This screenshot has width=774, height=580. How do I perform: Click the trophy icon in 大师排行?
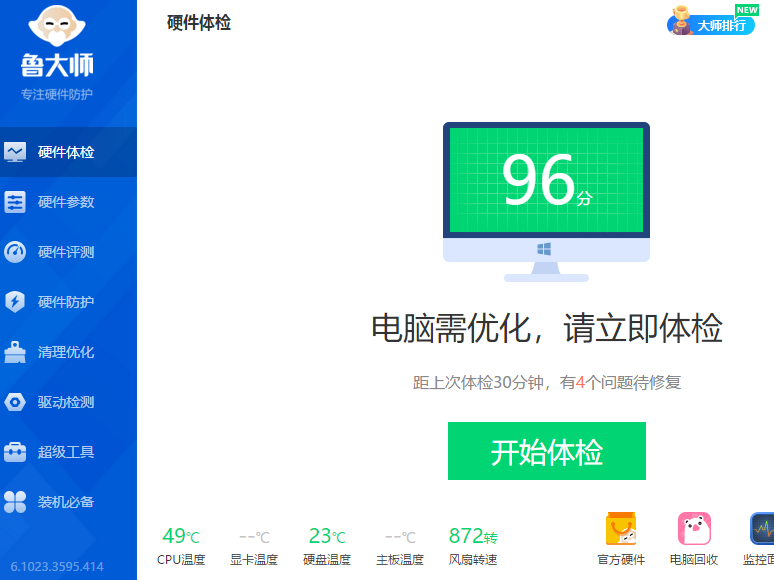[682, 20]
